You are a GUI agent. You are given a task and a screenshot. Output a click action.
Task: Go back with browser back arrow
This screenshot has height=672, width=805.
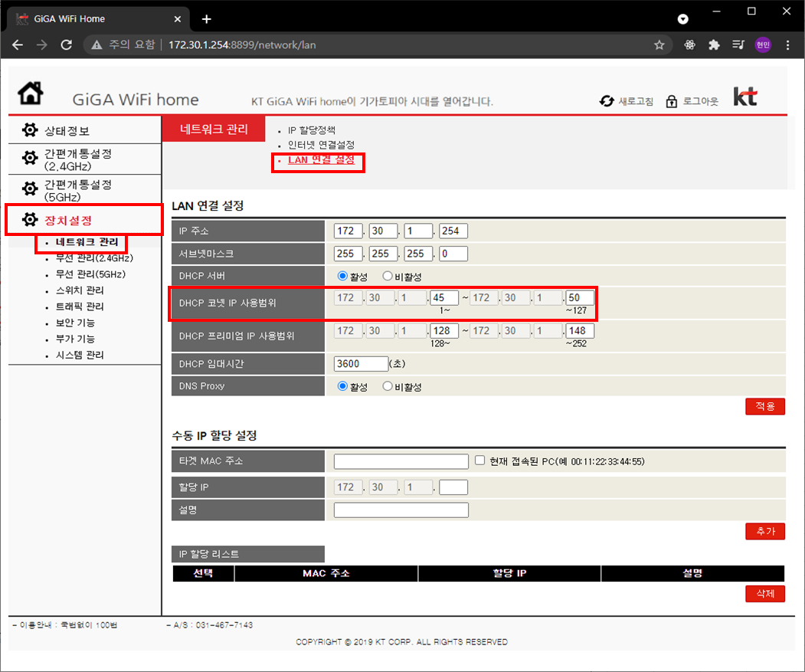click(18, 45)
